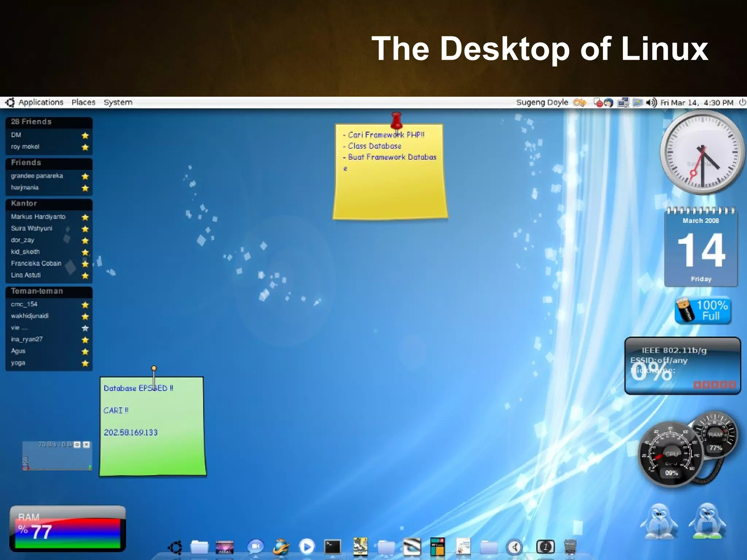Open the eye image dock icon
Image resolution: width=747 pixels, height=560 pixels.
412,547
